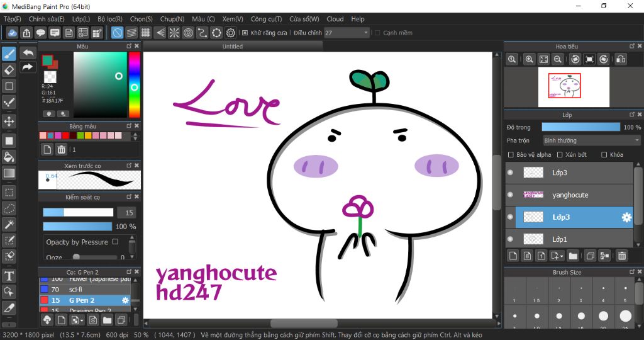The width and height of the screenshot is (644, 340).
Task: Open the Lớp(L) menu
Action: pos(81,19)
